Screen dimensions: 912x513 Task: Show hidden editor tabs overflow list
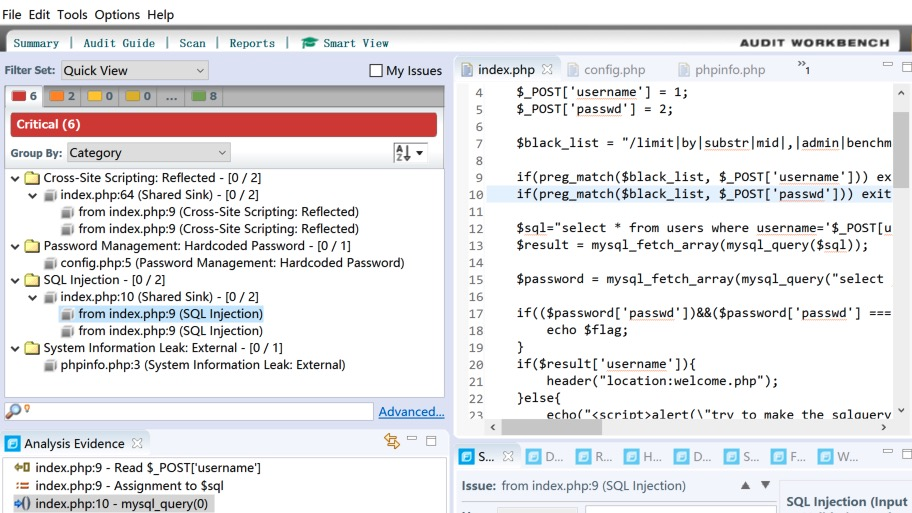(x=803, y=67)
